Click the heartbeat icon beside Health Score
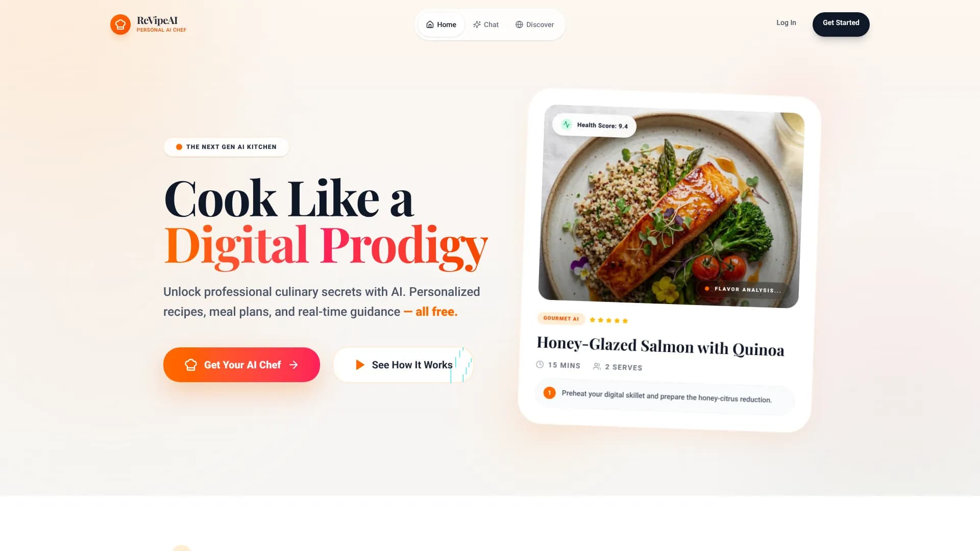 tap(567, 124)
